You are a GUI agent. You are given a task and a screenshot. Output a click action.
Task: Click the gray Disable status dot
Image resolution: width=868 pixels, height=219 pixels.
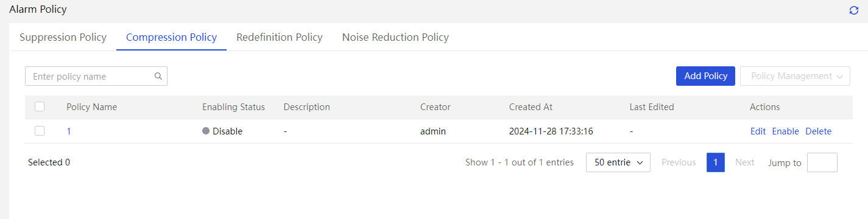tap(206, 131)
